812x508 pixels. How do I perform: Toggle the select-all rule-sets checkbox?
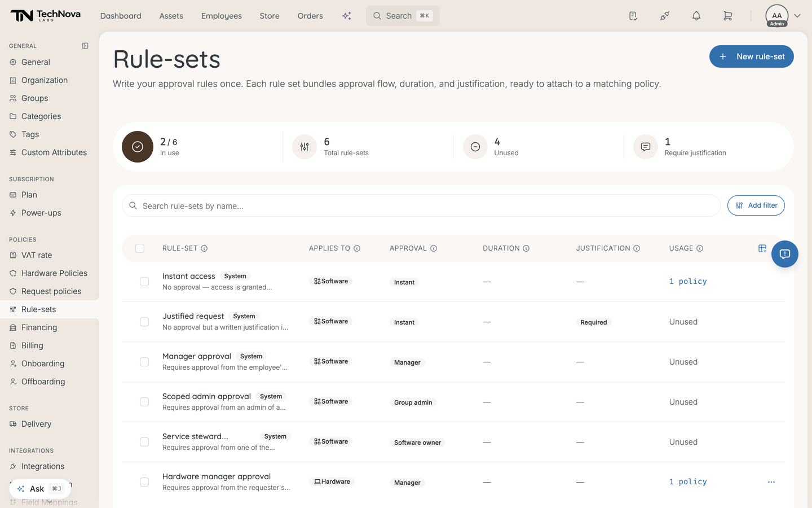point(140,248)
